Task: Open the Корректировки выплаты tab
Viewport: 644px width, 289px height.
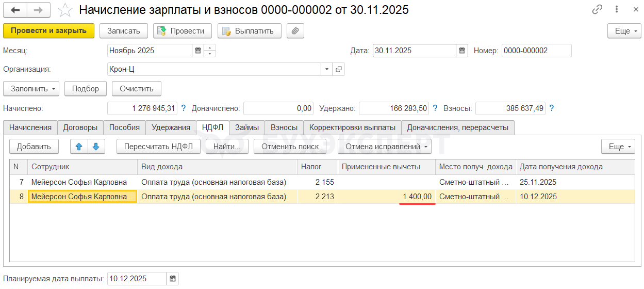Action: click(x=352, y=127)
